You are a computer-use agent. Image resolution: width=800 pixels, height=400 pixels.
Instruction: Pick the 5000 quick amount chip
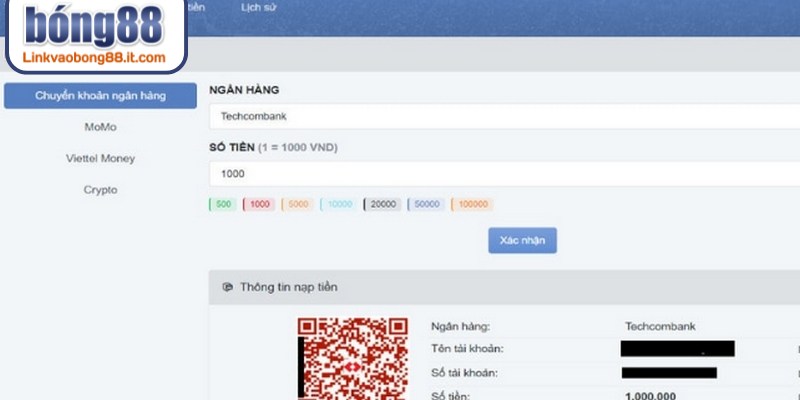point(298,204)
